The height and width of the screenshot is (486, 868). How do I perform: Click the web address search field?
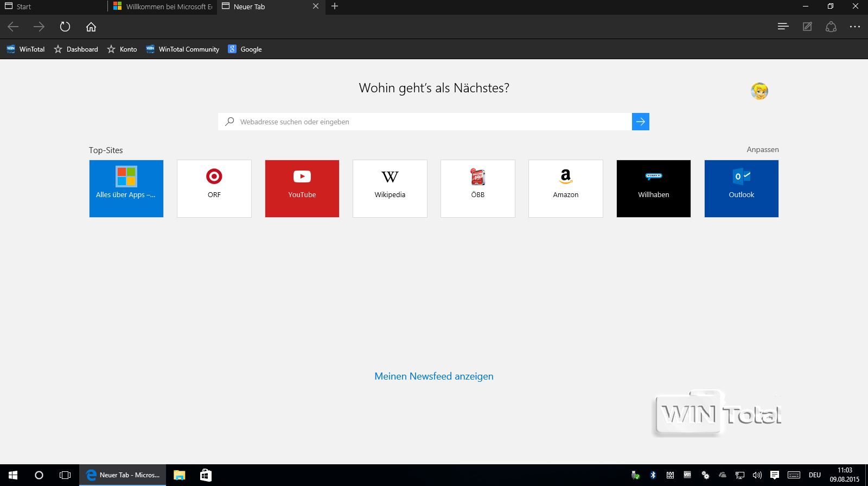425,122
